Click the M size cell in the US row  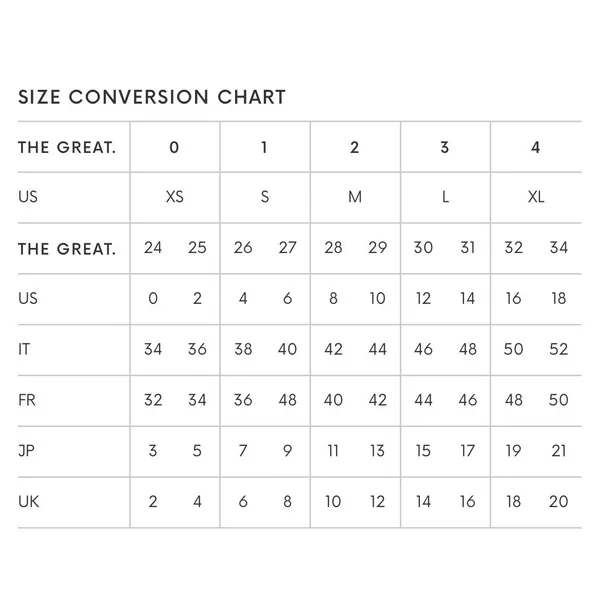(355, 197)
